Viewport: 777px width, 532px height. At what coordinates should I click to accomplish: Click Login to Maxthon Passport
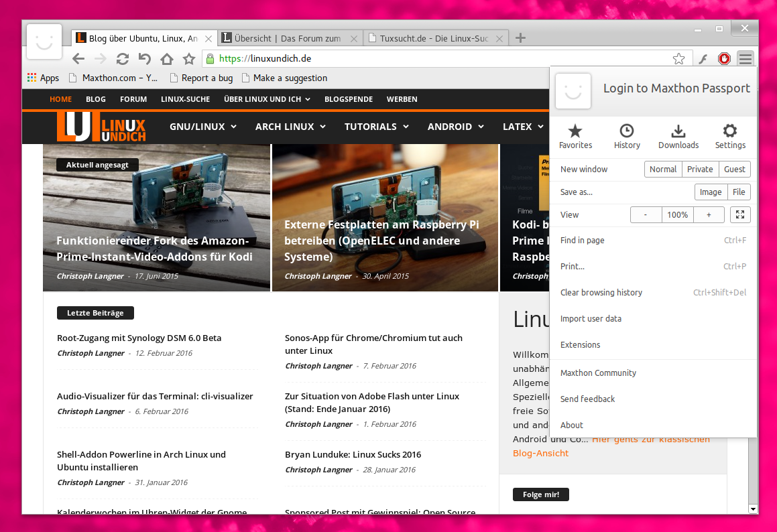coord(676,88)
